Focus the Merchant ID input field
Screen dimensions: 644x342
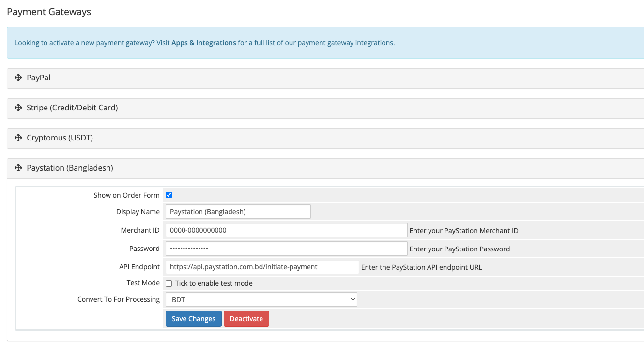[286, 230]
